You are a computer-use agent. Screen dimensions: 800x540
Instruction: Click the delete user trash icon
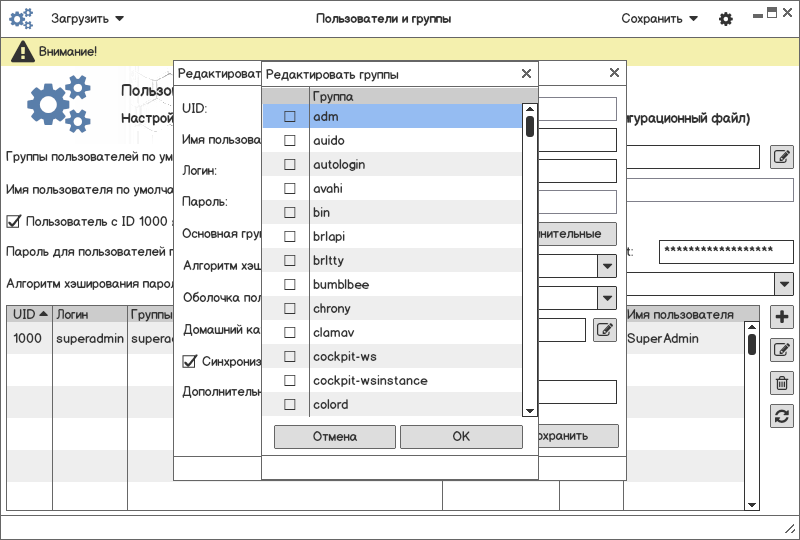pyautogui.click(x=783, y=382)
